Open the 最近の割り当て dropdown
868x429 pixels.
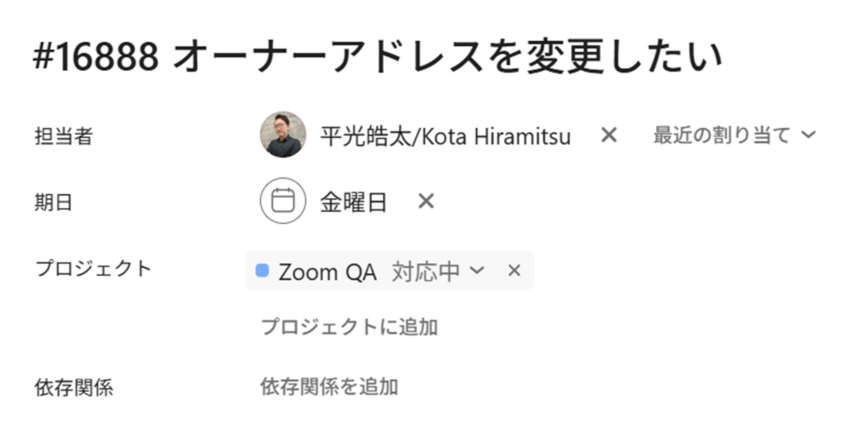(723, 135)
